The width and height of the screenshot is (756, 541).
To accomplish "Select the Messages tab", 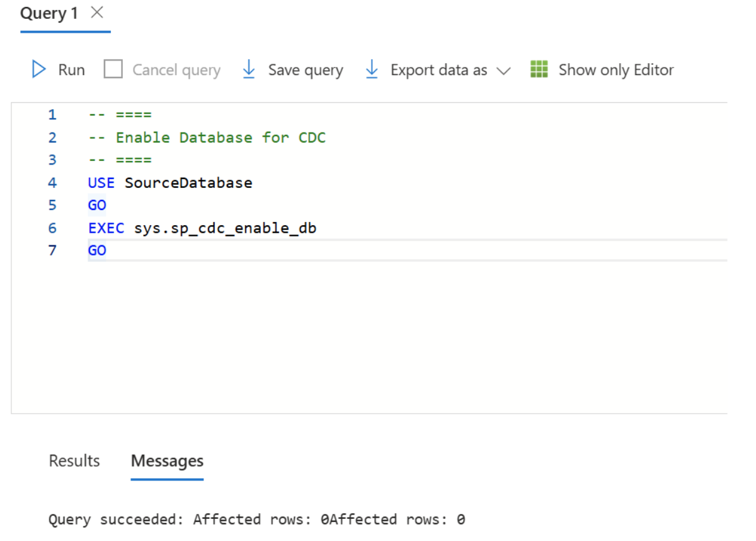I will (x=167, y=461).
